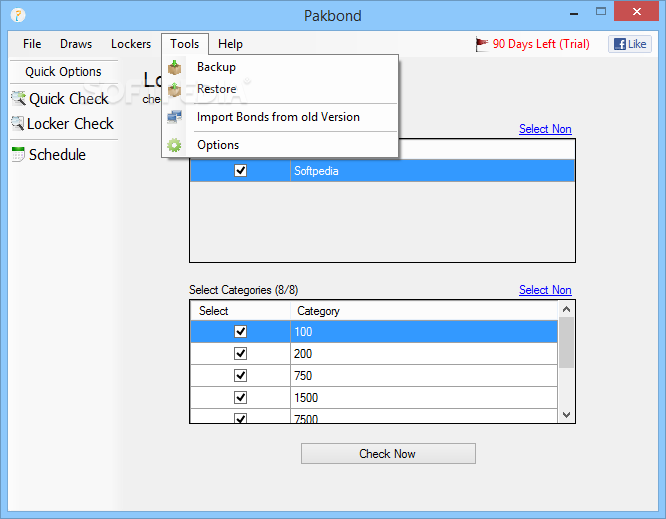666x519 pixels.
Task: Click the Select column header in categories
Action: tap(240, 311)
